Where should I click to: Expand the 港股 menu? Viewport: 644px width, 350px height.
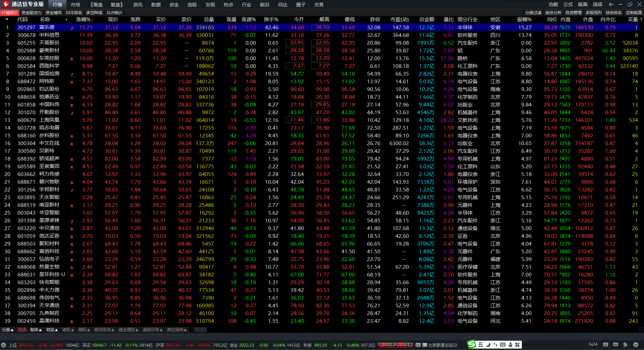point(68,330)
